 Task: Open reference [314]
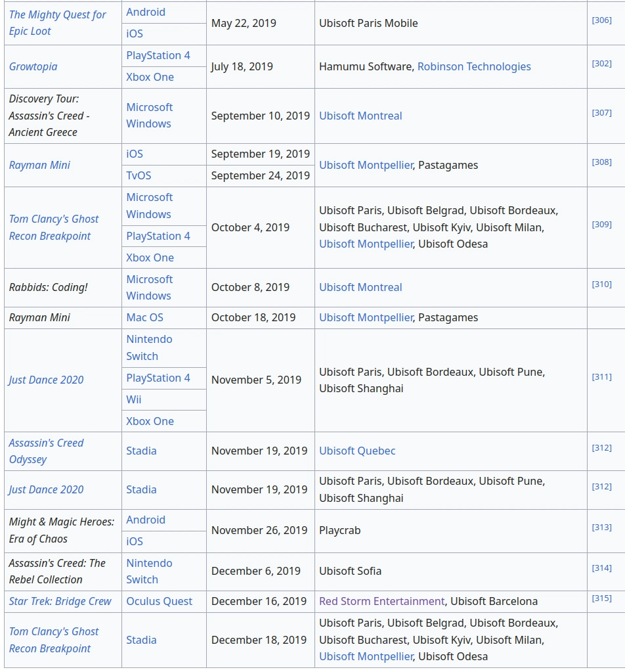point(601,568)
